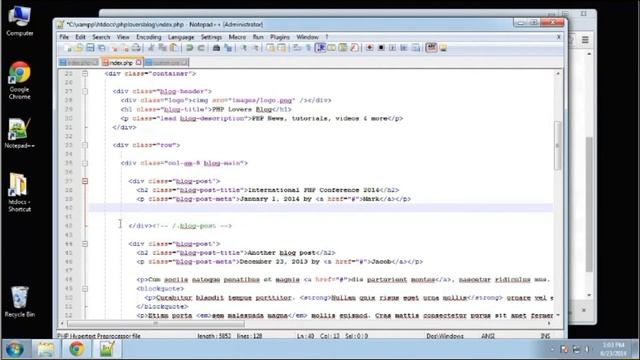Collapse the blog-header div fold marker

click(85, 91)
